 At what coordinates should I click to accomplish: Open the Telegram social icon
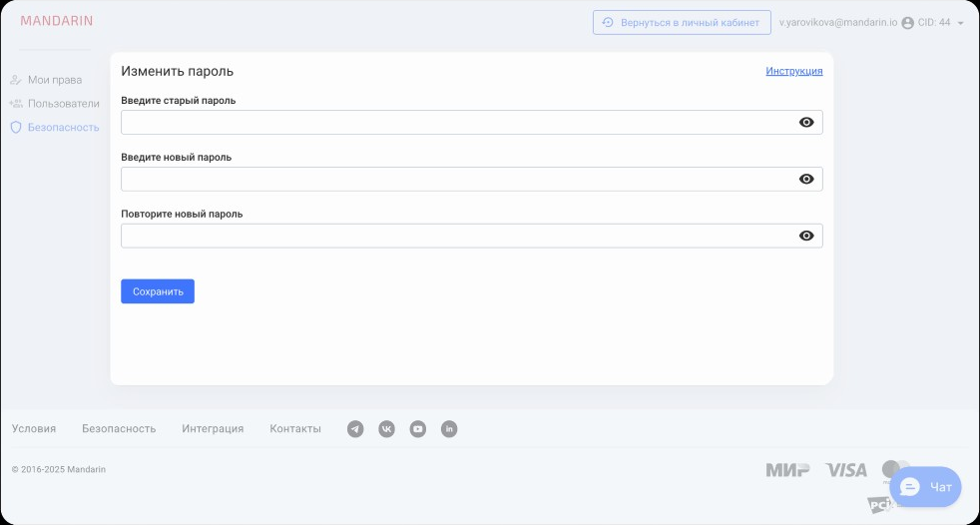(x=355, y=429)
